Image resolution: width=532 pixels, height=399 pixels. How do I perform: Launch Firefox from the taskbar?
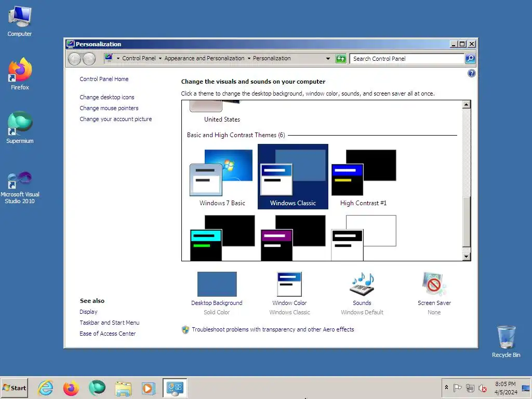(x=71, y=388)
